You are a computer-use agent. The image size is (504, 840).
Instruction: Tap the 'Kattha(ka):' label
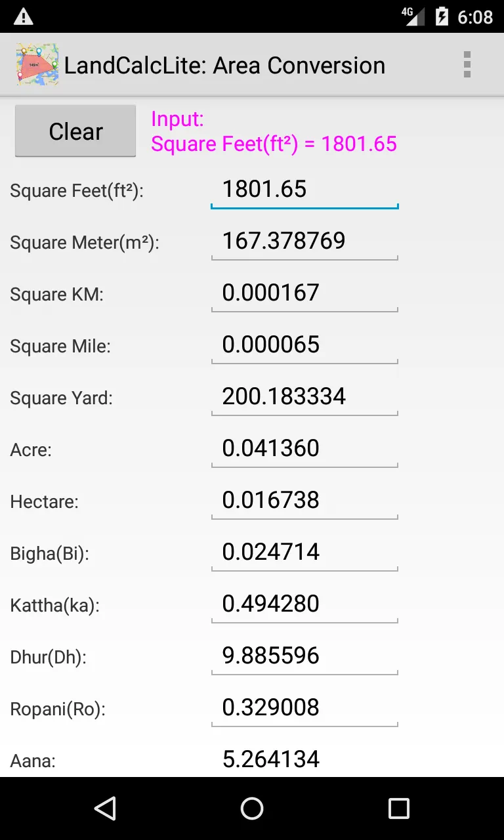click(55, 606)
